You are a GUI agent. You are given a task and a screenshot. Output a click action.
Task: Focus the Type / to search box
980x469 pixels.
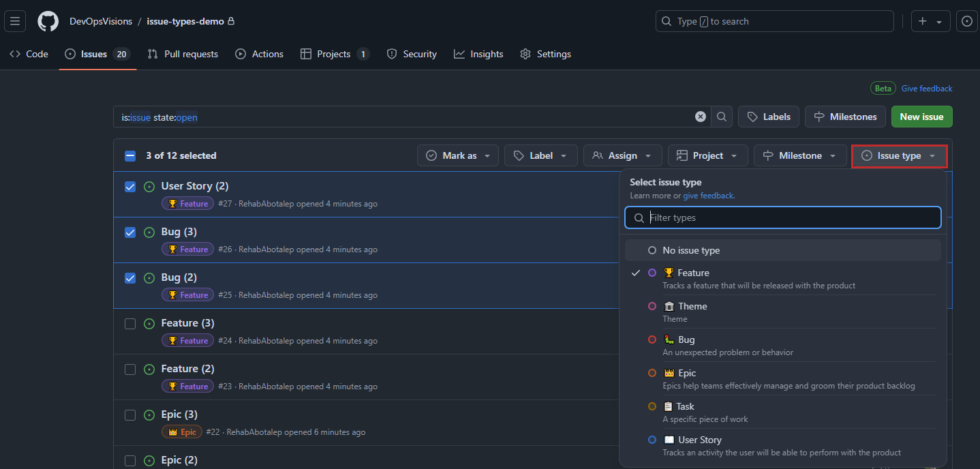(774, 21)
